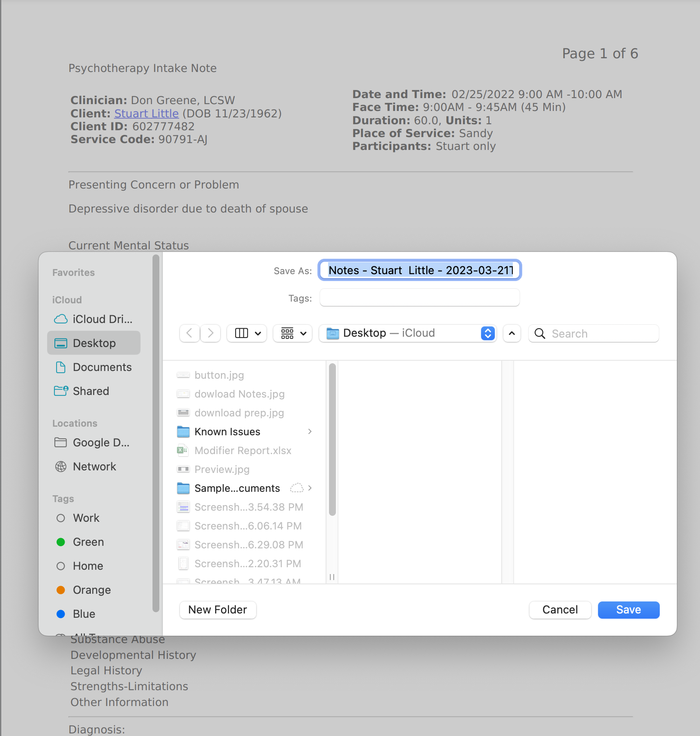
Task: Click the back navigation arrow
Action: (189, 333)
